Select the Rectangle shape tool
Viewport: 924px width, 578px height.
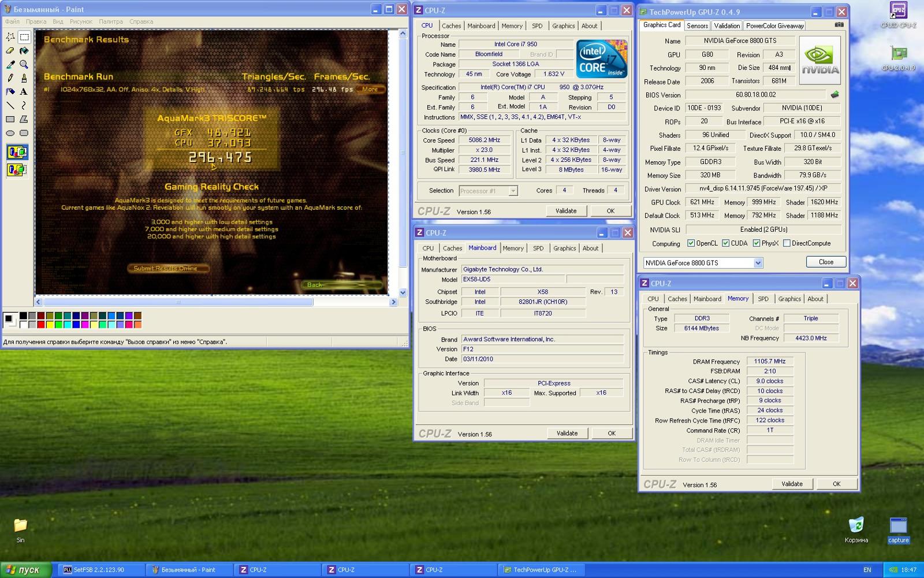click(x=10, y=119)
